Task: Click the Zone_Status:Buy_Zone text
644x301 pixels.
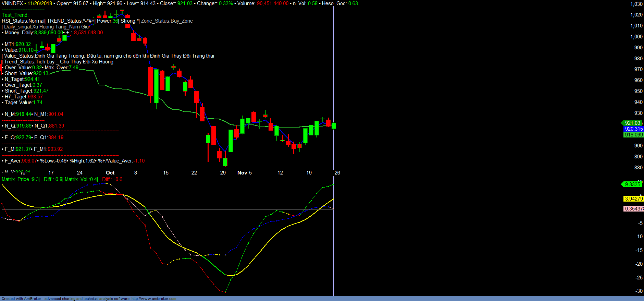Action: tap(167, 21)
